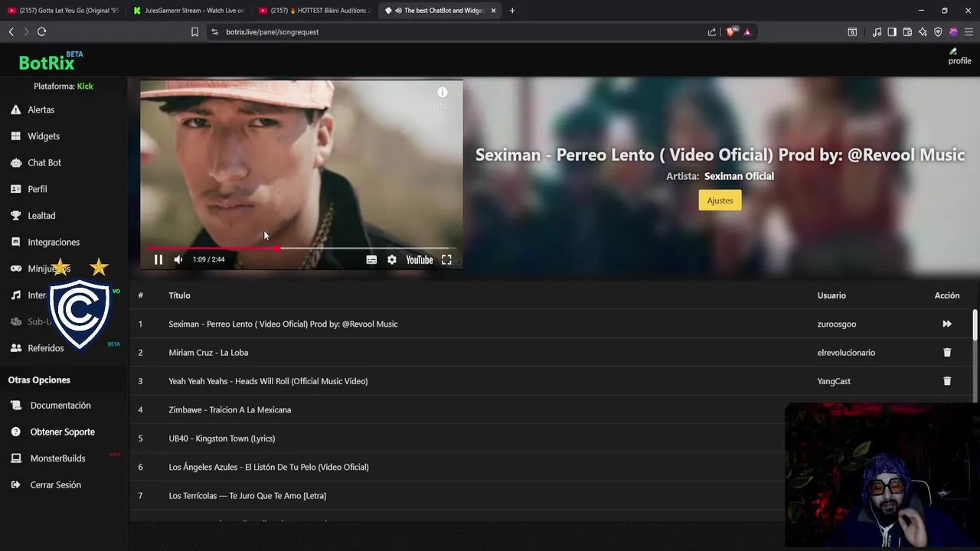Pause the YouTube video player
This screenshot has width=980, height=551.
pyautogui.click(x=158, y=259)
